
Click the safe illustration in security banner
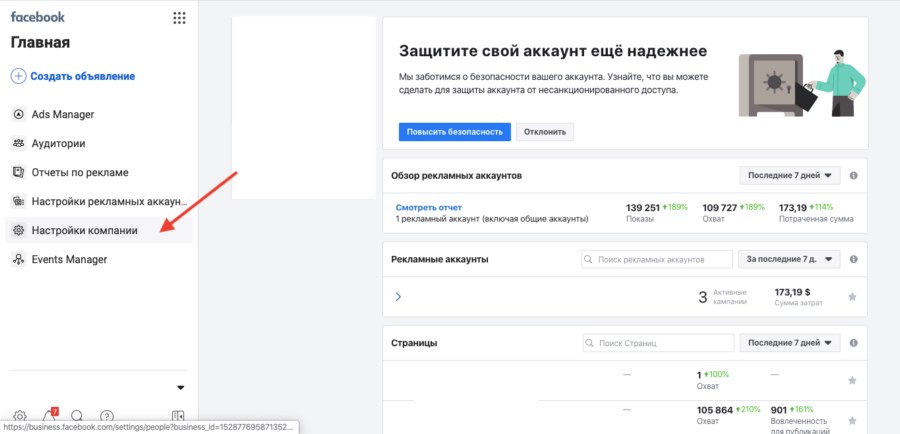tap(771, 85)
